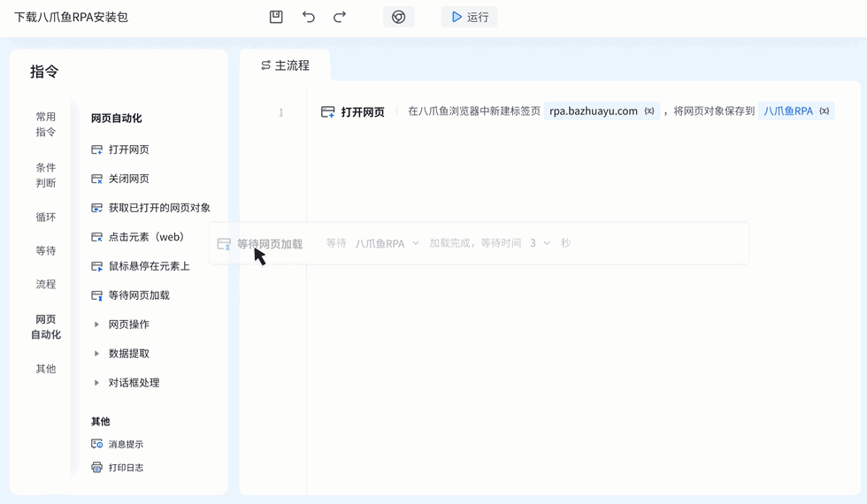Click the 打开网页 command icon in the list
The height and width of the screenshot is (504, 867).
coord(96,149)
